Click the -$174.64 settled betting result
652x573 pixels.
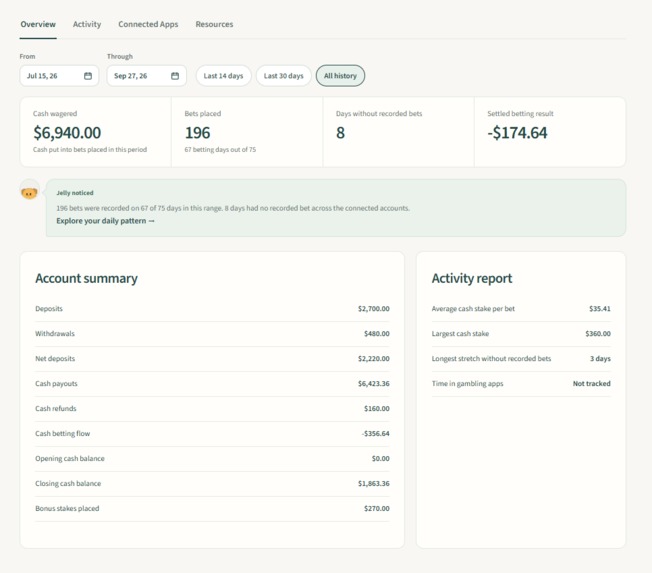tap(517, 133)
